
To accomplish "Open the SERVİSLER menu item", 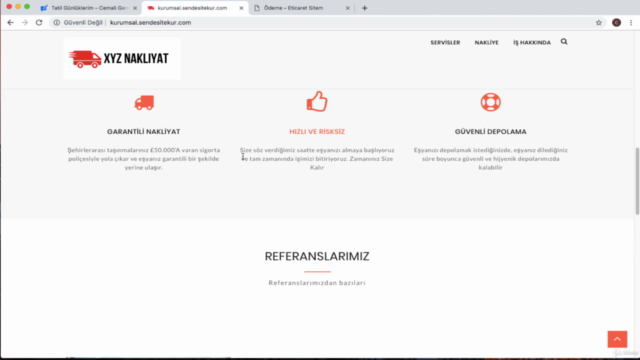I will coord(445,42).
